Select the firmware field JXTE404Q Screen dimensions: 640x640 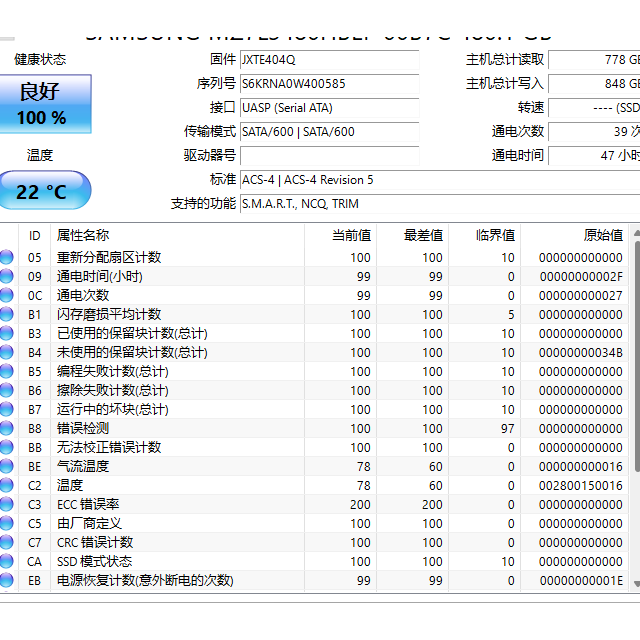coord(329,60)
